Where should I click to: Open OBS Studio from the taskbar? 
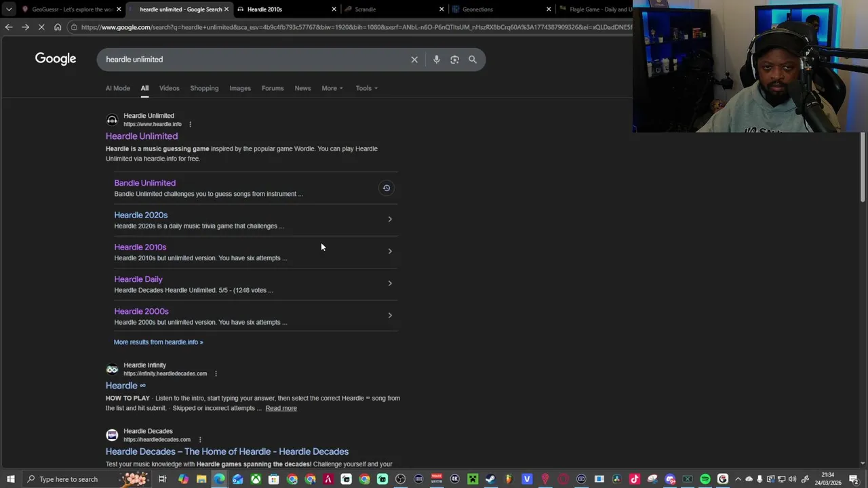coord(401,479)
